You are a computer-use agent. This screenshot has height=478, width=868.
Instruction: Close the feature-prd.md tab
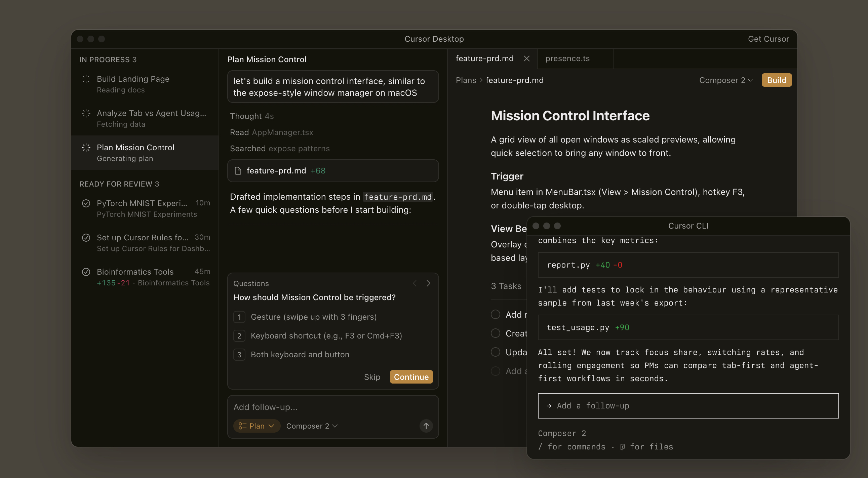pyautogui.click(x=527, y=58)
